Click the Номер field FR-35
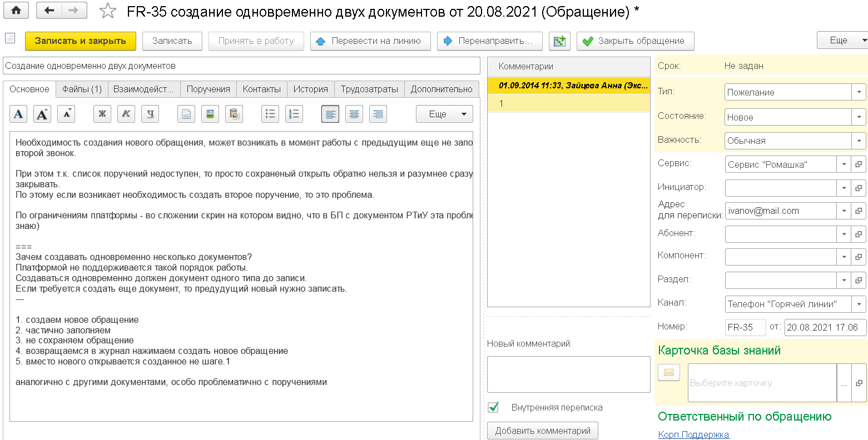The image size is (868, 440). pyautogui.click(x=746, y=327)
